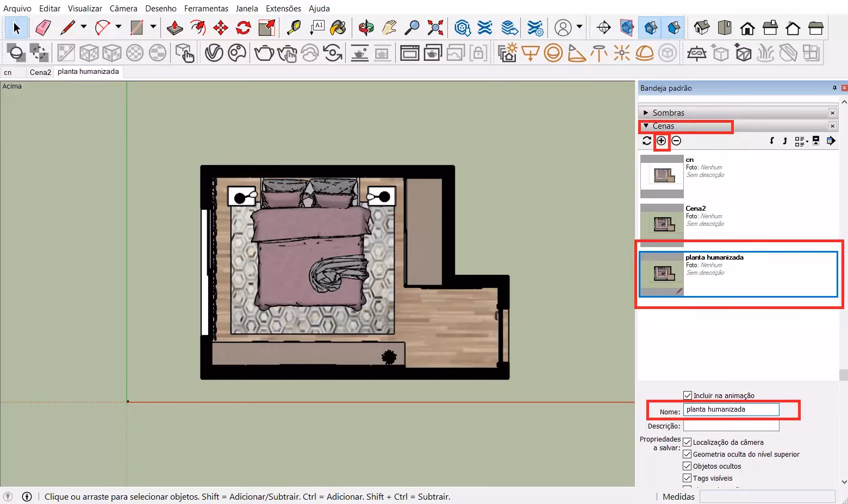Activate the Line pencil tool
This screenshot has width=848, height=504.
coord(67,28)
